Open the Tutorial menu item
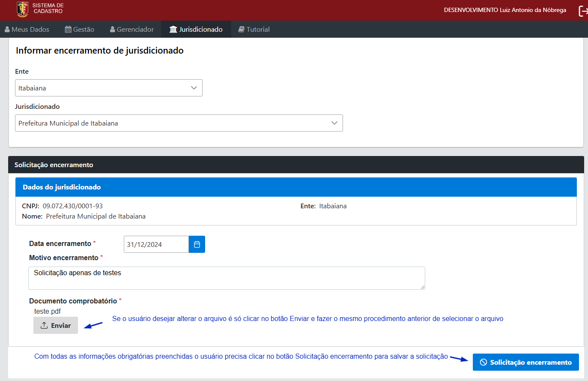588x381 pixels. [x=254, y=29]
